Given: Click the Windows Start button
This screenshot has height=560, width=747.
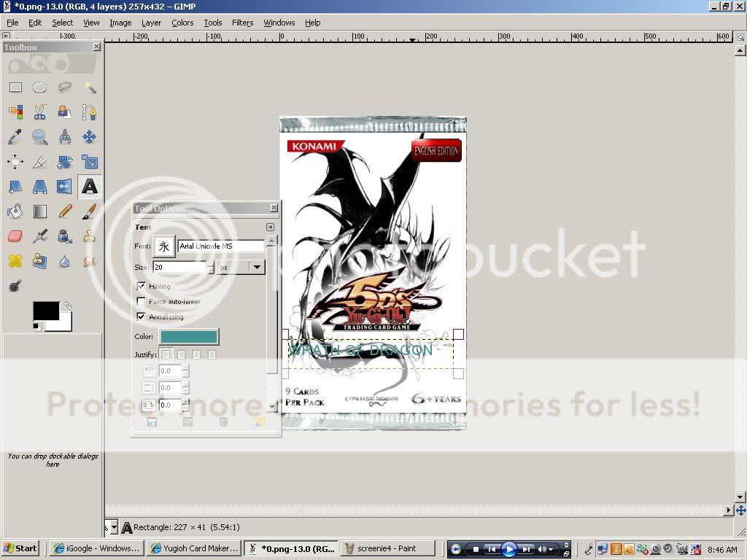Looking at the screenshot, I should tap(20, 548).
